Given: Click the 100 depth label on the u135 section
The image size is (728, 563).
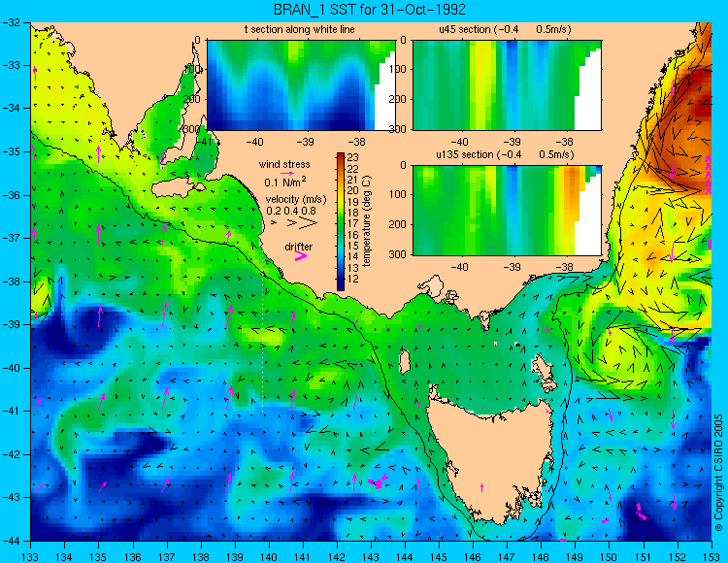Looking at the screenshot, I should click(398, 194).
